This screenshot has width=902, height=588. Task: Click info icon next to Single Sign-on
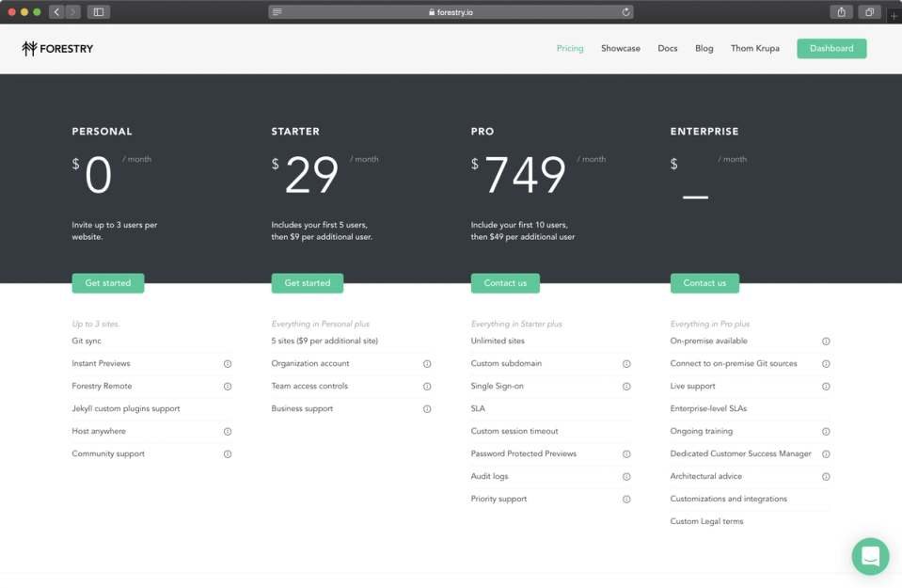pyautogui.click(x=626, y=387)
